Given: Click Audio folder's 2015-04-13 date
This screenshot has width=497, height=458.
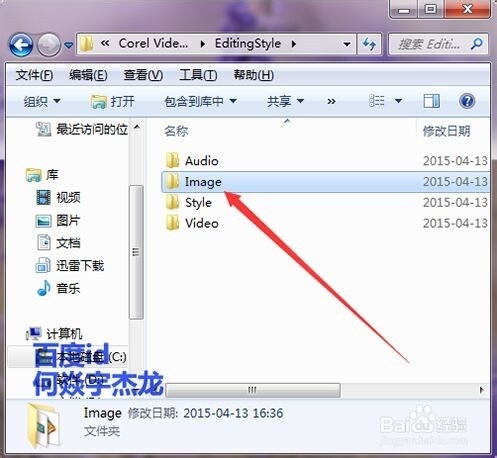Looking at the screenshot, I should tap(455, 161).
